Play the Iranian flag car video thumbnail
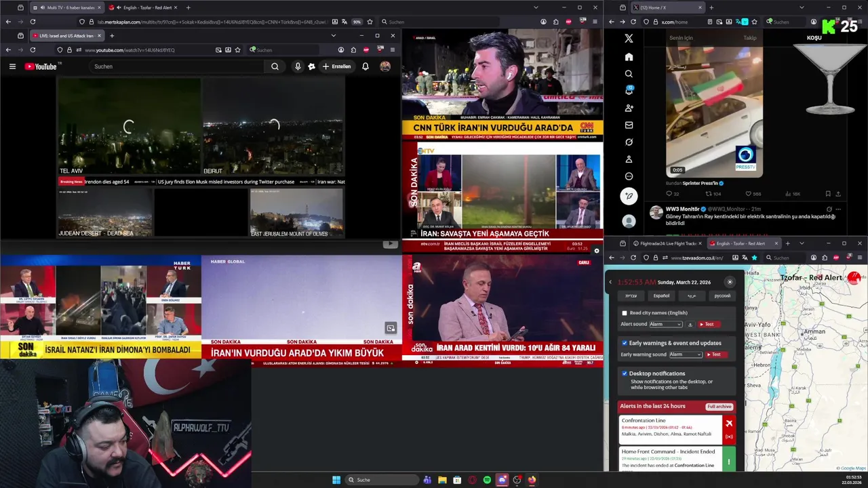Viewport: 868px width, 488px height. coord(714,113)
